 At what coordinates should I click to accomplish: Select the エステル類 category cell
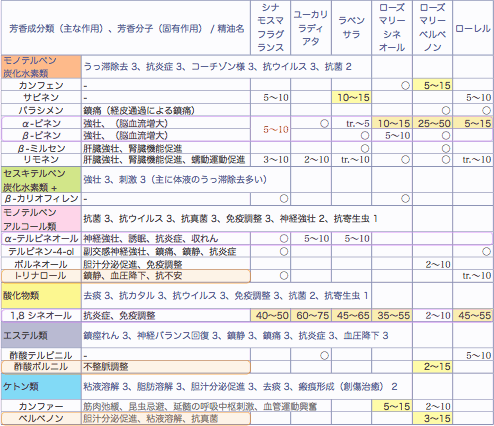pos(41,335)
